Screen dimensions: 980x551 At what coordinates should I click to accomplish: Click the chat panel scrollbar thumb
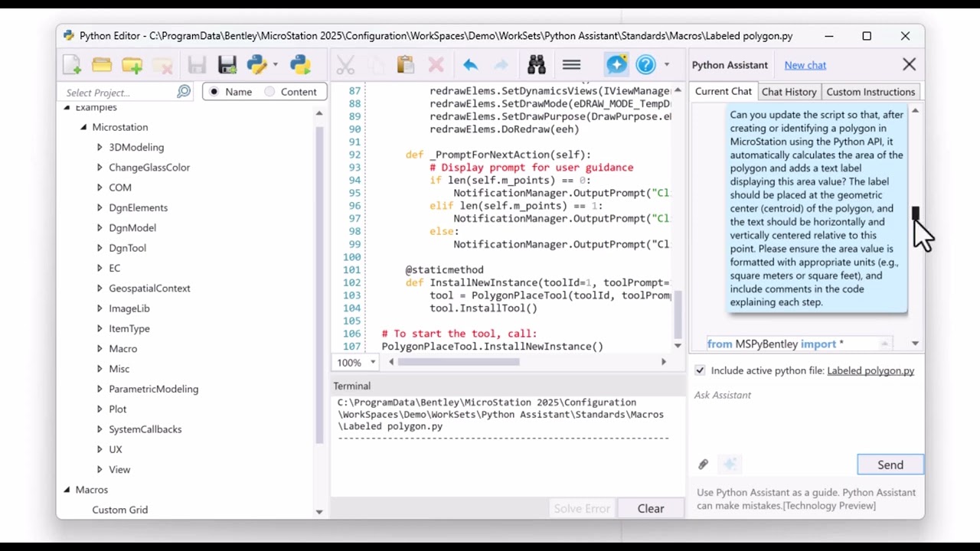click(915, 214)
